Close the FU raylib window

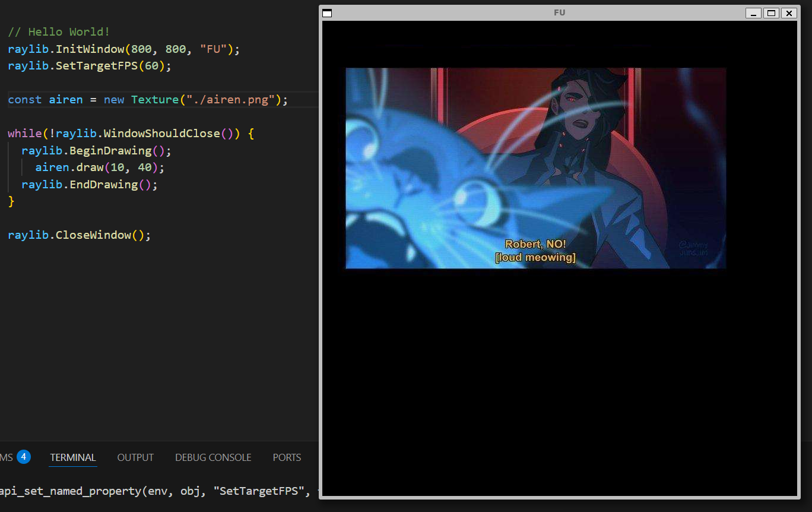pyautogui.click(x=788, y=13)
